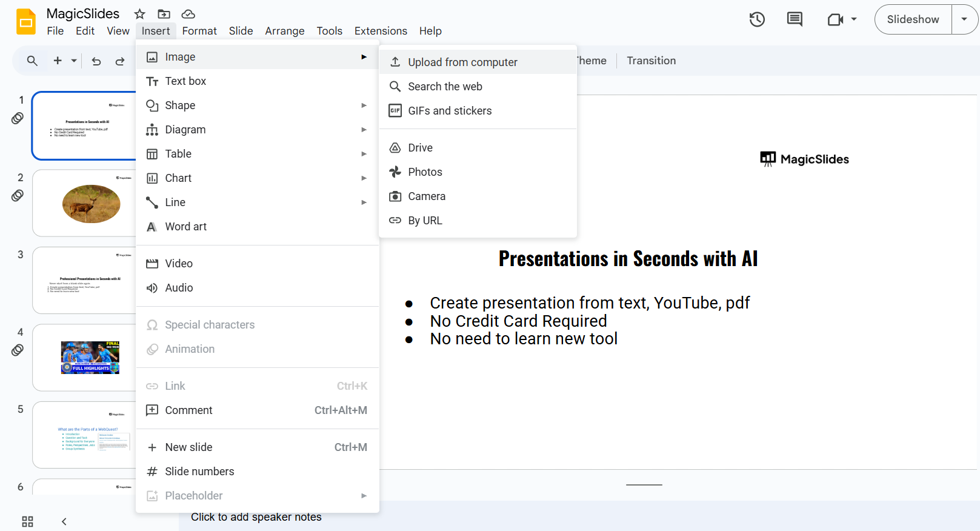Open the Format menu
The width and height of the screenshot is (980, 531).
click(x=199, y=31)
